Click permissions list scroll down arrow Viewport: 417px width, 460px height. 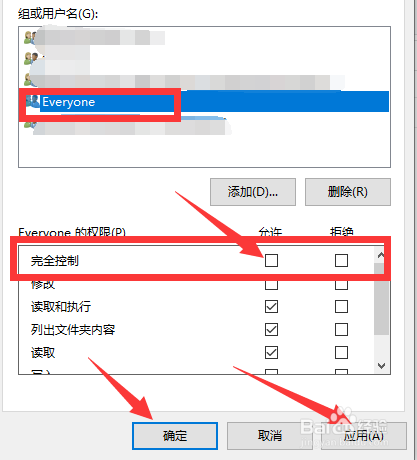point(381,366)
